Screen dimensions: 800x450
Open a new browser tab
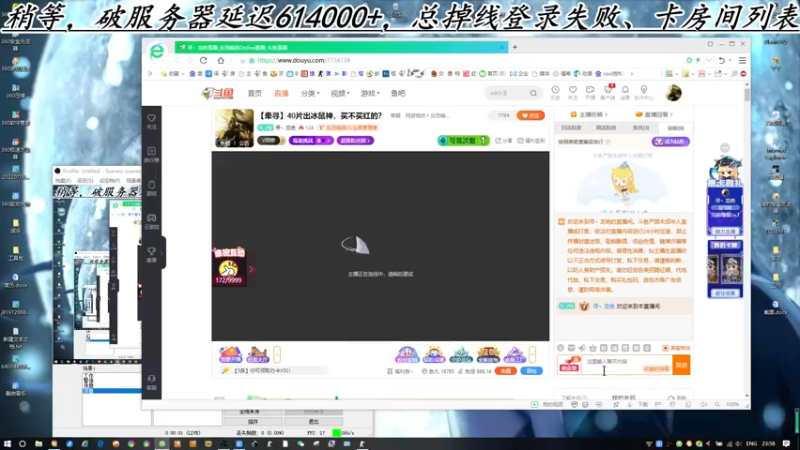(515, 47)
